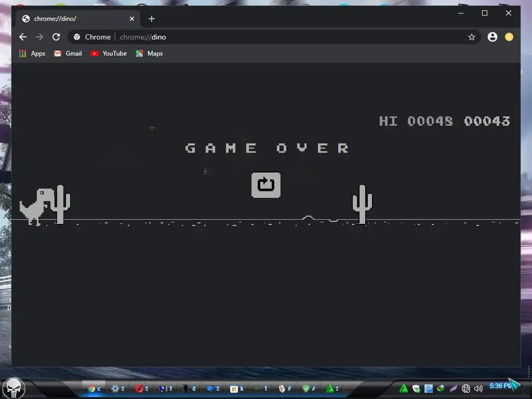Open the red Opera taskbar item
The width and height of the screenshot is (532, 399).
pos(142,389)
